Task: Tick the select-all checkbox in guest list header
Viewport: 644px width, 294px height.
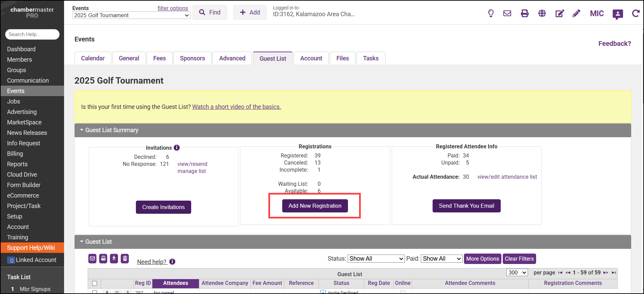Action: point(94,284)
